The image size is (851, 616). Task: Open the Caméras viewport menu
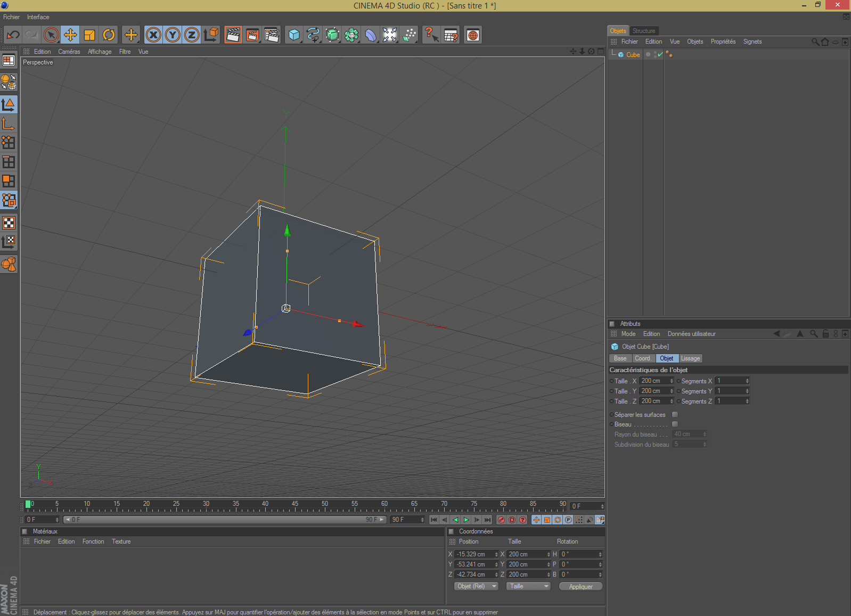tap(69, 52)
